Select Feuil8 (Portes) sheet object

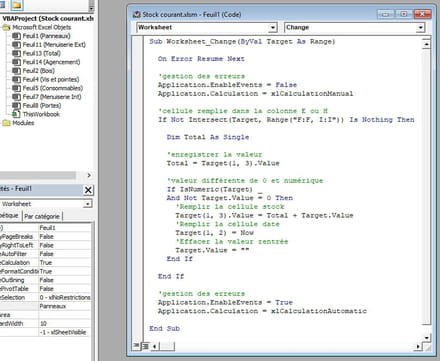tap(42, 105)
